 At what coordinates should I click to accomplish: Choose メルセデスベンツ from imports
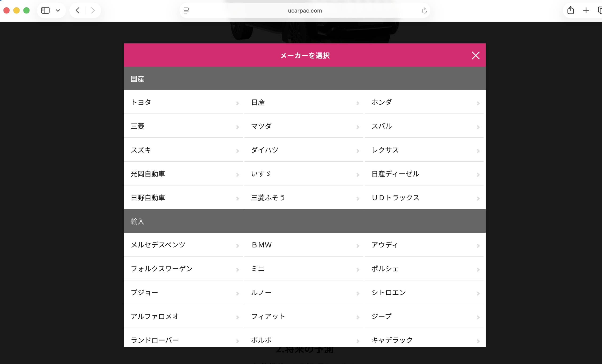point(183,245)
